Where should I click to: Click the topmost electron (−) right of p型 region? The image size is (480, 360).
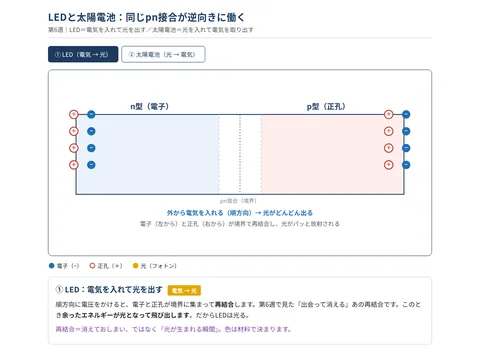(406, 114)
